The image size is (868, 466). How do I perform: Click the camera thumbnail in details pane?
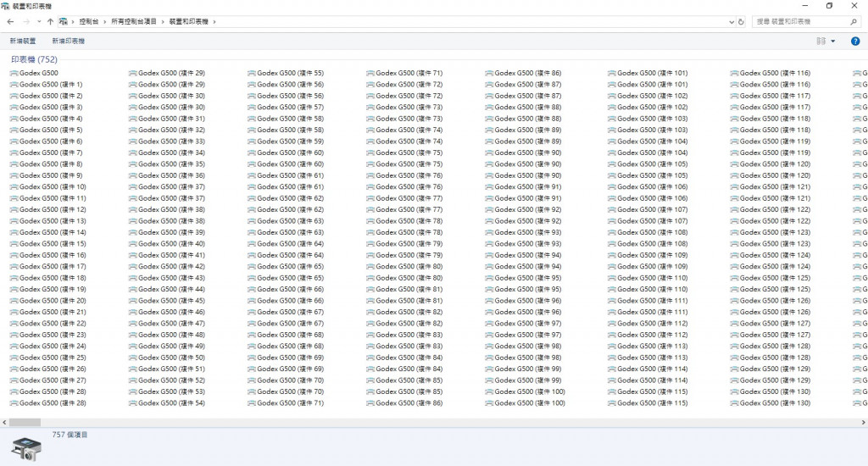[26, 449]
